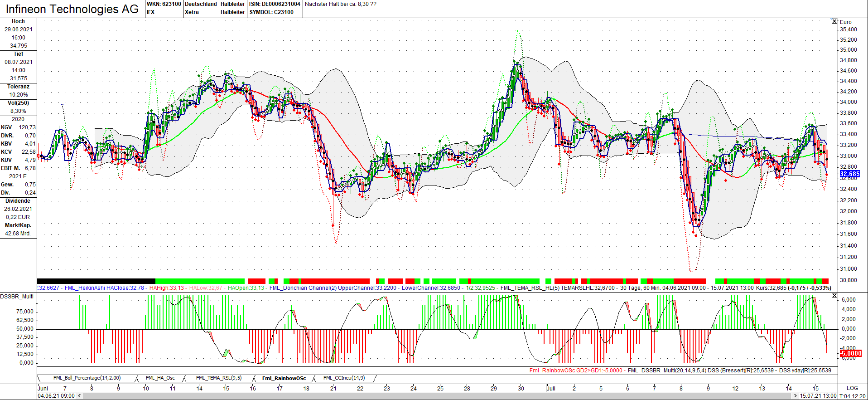Click the LowerChannel:32,6850 legend entry

coord(431,288)
